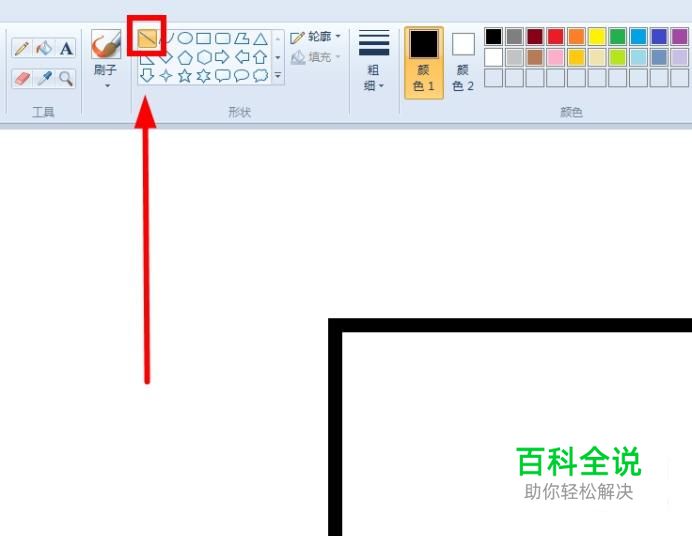The width and height of the screenshot is (692, 536).
Task: Expand the shapes gallery more button
Action: click(278, 76)
